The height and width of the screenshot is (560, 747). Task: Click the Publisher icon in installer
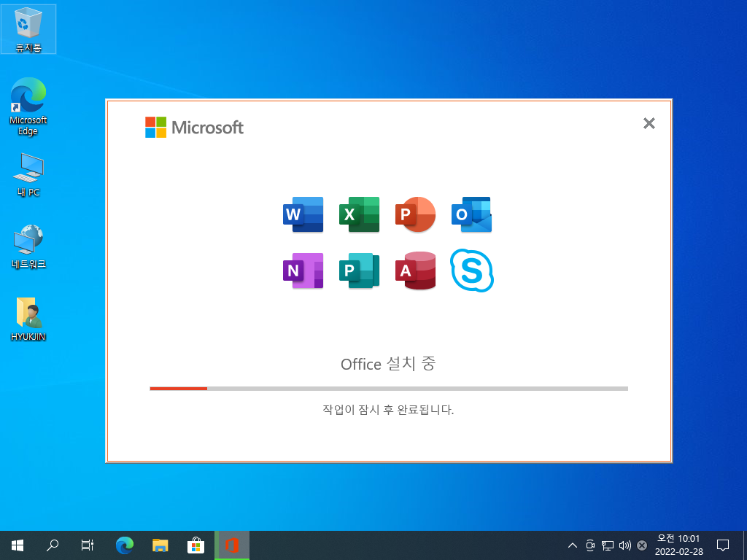pos(359,271)
